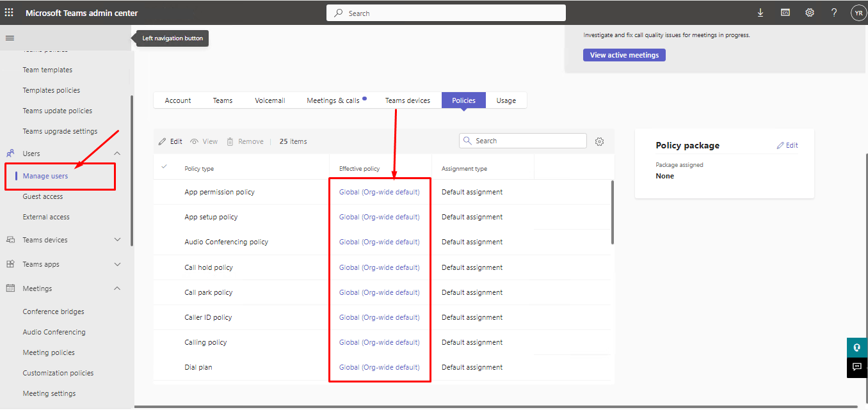Screen dimensions: 868x410
Task: Click the Users people icon in the sidebar
Action: pyautogui.click(x=10, y=154)
